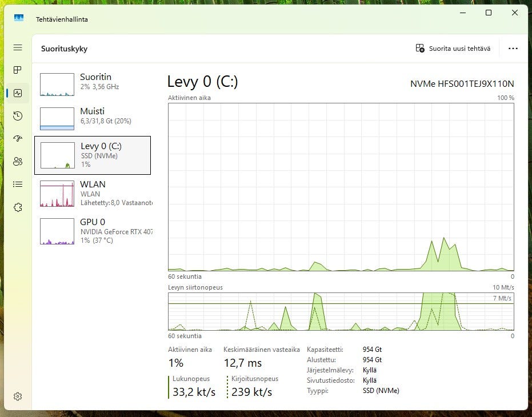The image size is (532, 417).
Task: Open the three-dot more options menu
Action: [x=513, y=49]
